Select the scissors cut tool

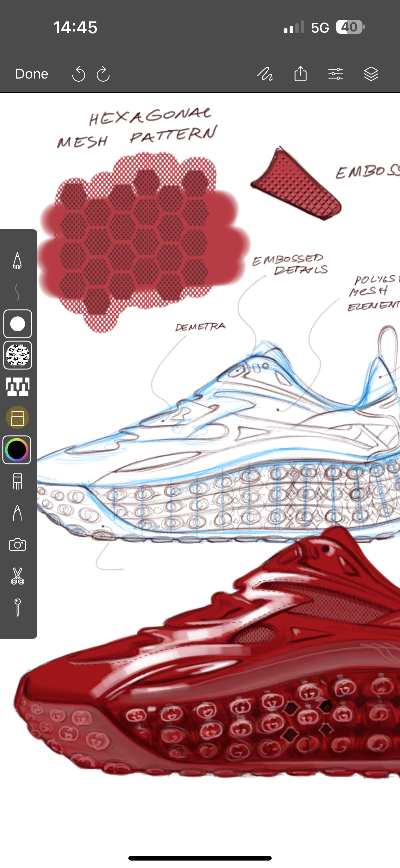pyautogui.click(x=17, y=576)
